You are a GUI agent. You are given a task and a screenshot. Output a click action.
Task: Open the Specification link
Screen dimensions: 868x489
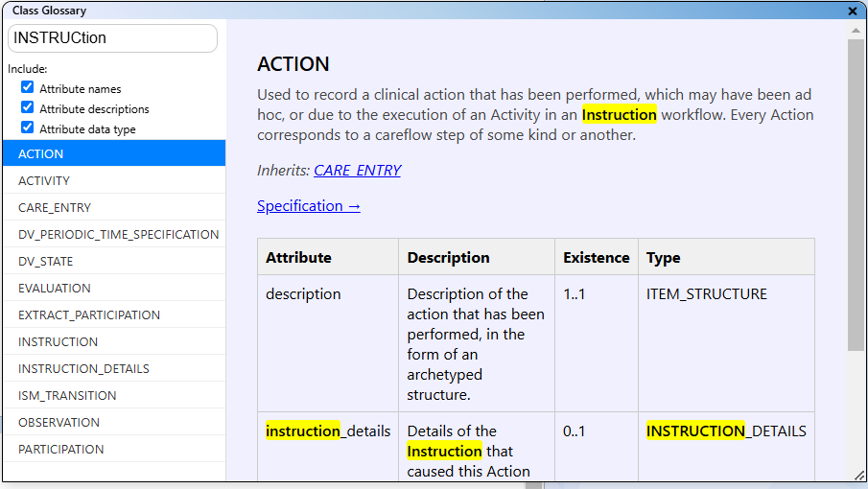(x=308, y=206)
